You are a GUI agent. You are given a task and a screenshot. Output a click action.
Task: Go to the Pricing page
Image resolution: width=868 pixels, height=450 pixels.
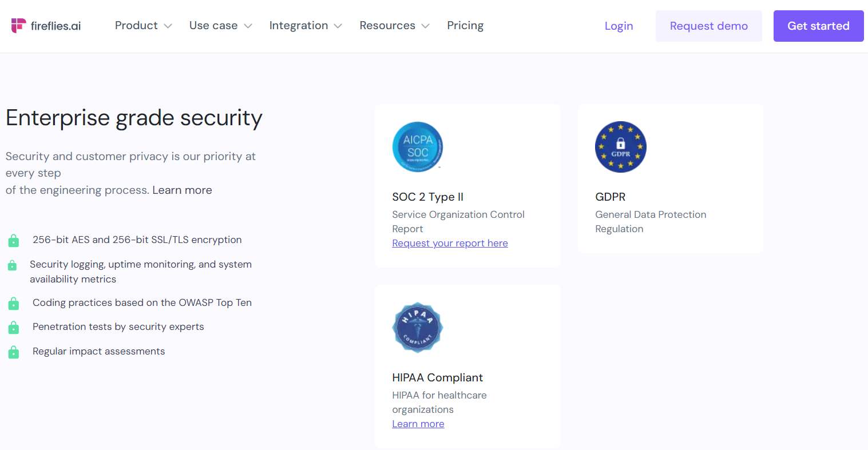(465, 26)
